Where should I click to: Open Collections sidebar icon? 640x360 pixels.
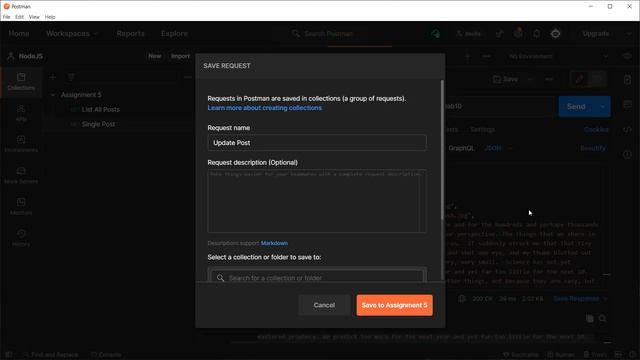pyautogui.click(x=21, y=81)
